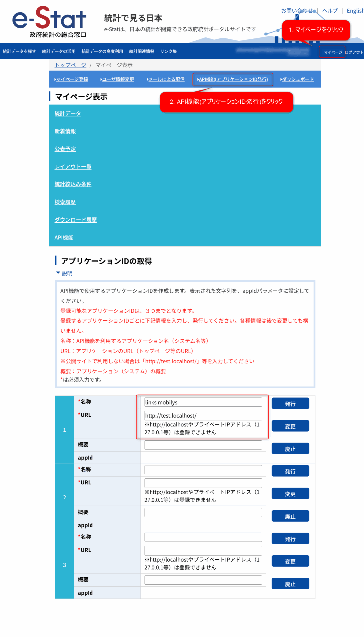Open 統計絞込み条件 link
This screenshot has height=637, width=364.
[73, 184]
